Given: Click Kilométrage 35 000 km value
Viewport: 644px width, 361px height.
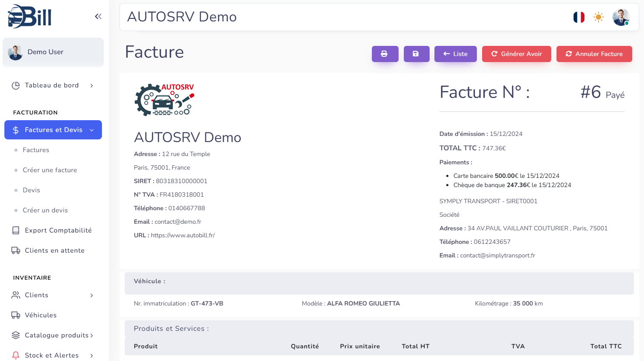Looking at the screenshot, I should click(528, 303).
